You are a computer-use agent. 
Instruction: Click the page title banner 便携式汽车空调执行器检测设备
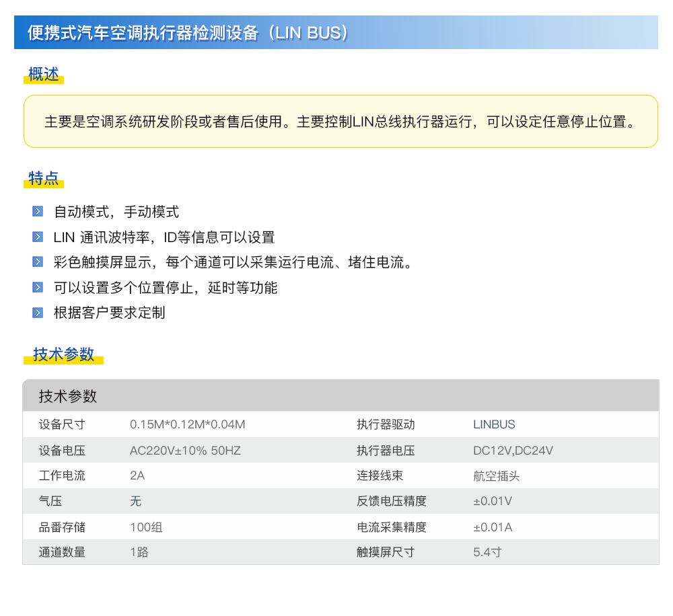tap(188, 33)
